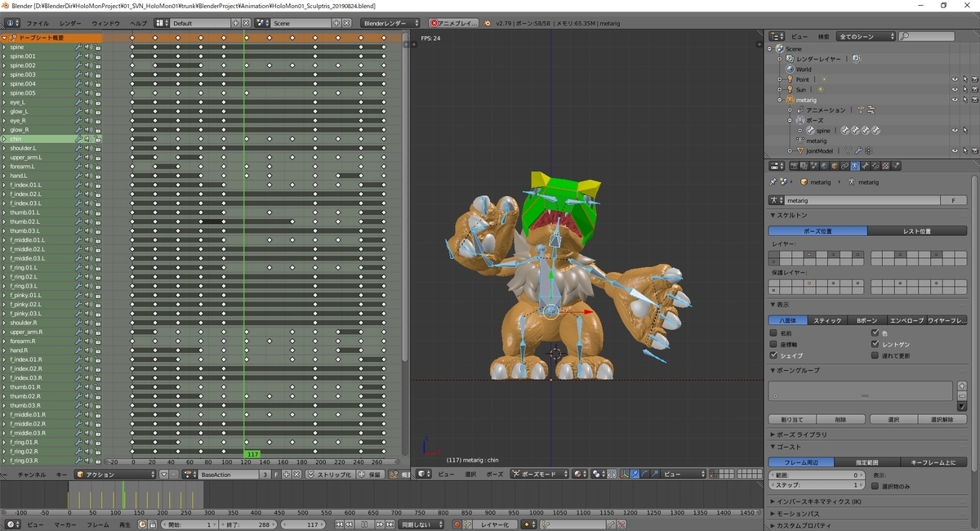Screen dimensions: 980x531
Task: Select the Bボーン bone display type
Action: tap(867, 320)
